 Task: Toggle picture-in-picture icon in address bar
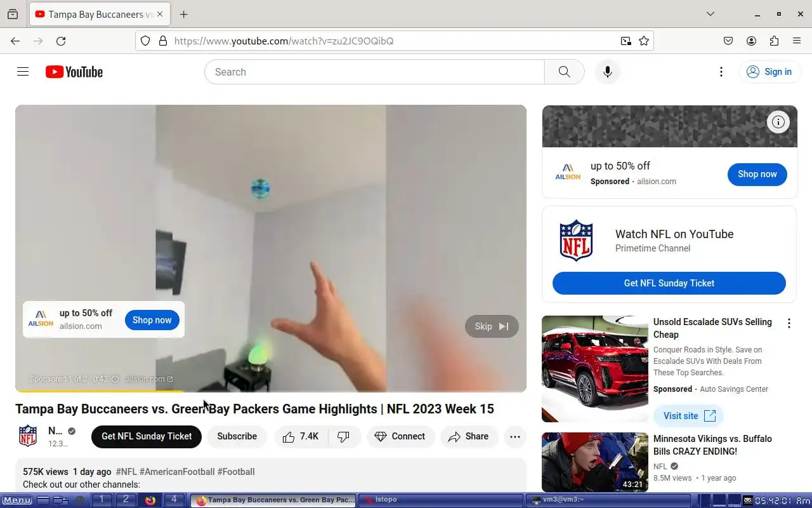(626, 41)
